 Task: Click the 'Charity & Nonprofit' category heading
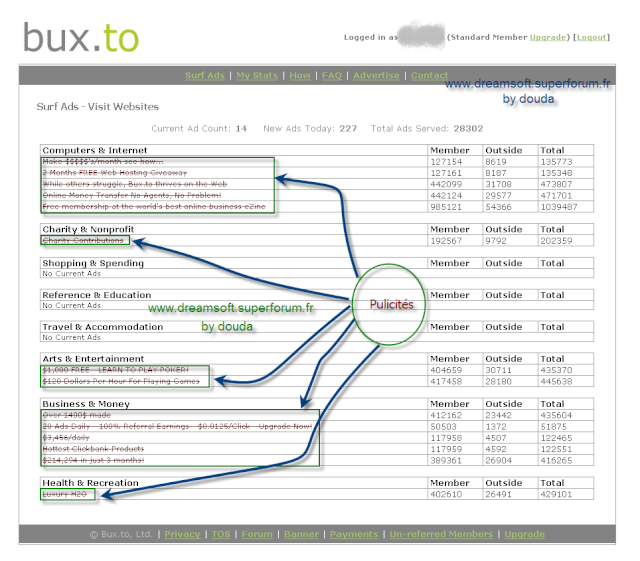pos(88,229)
